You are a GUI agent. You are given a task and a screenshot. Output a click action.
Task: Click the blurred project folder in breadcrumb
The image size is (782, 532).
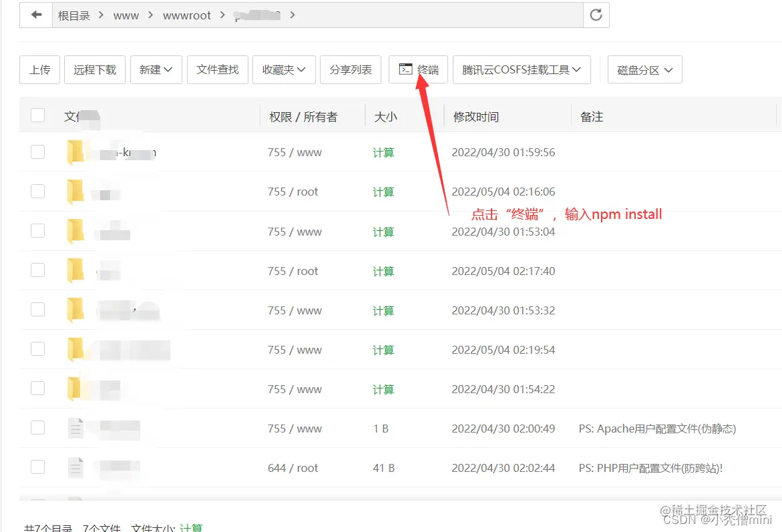257,15
